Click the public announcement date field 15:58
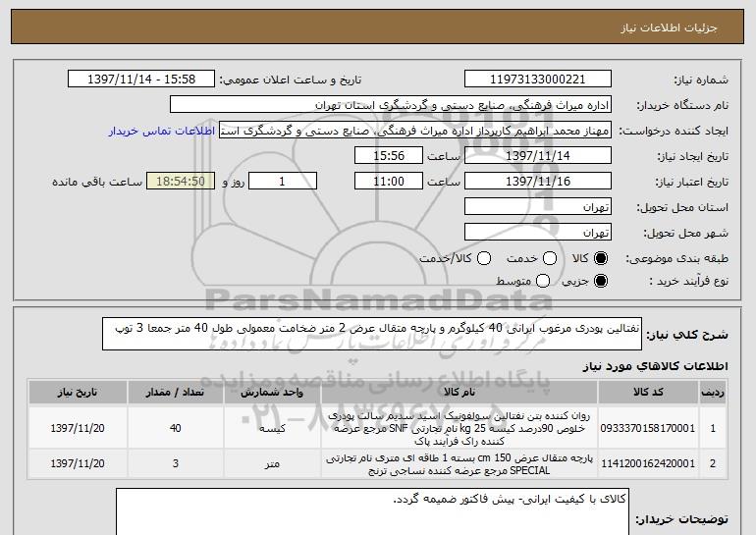The width and height of the screenshot is (756, 535). coord(141,80)
